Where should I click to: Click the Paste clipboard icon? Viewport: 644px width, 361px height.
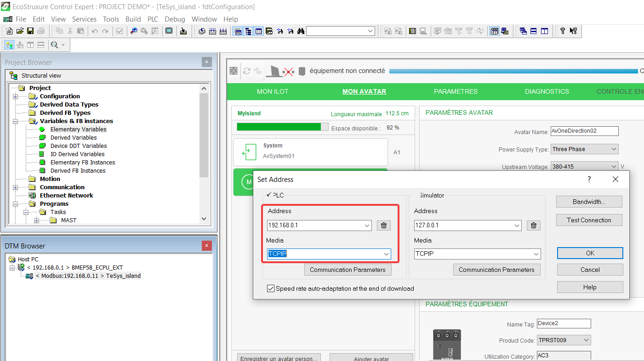81,31
